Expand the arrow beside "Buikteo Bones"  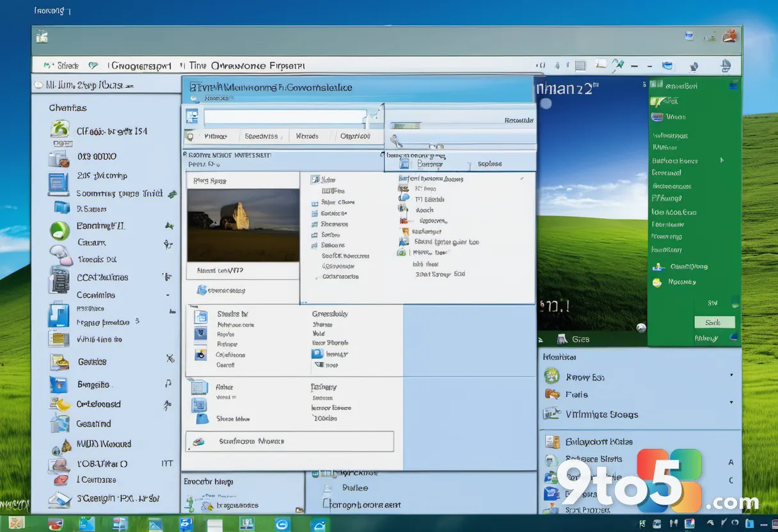pyautogui.click(x=722, y=160)
